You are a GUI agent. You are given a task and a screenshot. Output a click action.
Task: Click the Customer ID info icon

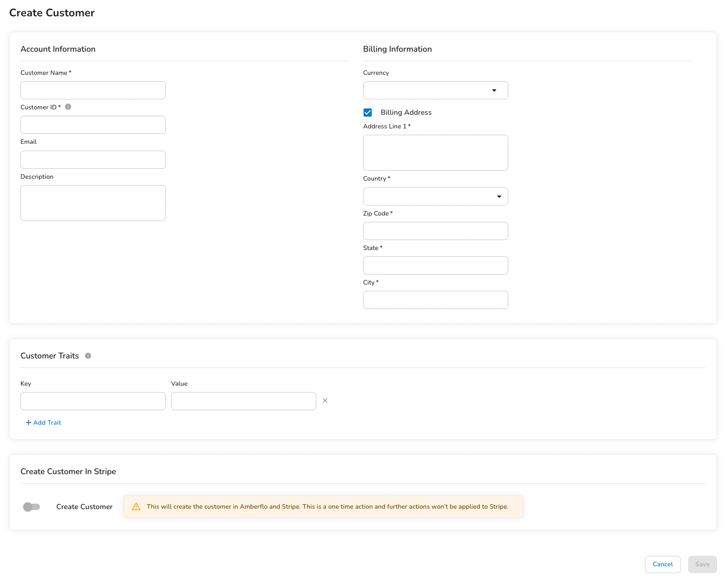coord(68,107)
